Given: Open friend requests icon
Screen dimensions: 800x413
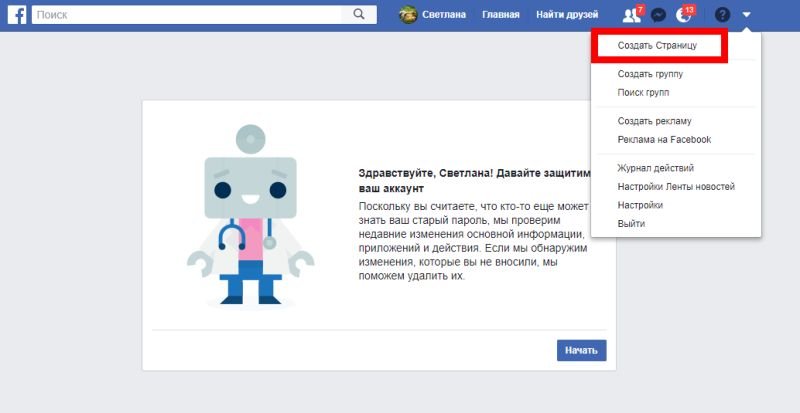Looking at the screenshot, I should coord(630,15).
